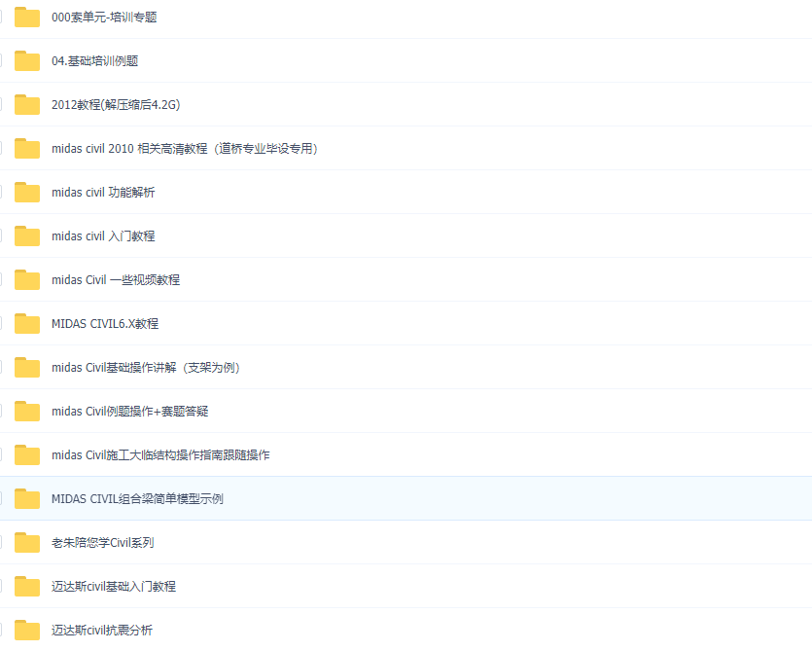Check the box beside midas civil 功能解析
Viewport: 812px width, 651px height.
coord(3,192)
